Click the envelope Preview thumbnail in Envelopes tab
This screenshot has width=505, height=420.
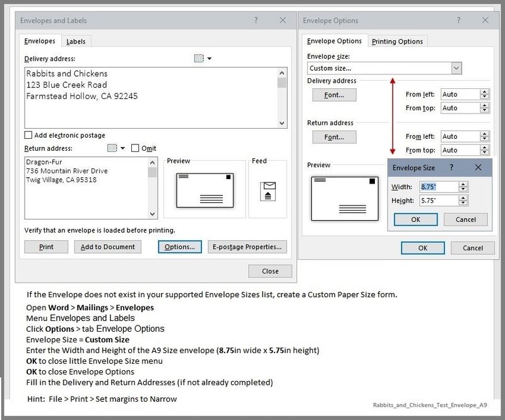[205, 190]
